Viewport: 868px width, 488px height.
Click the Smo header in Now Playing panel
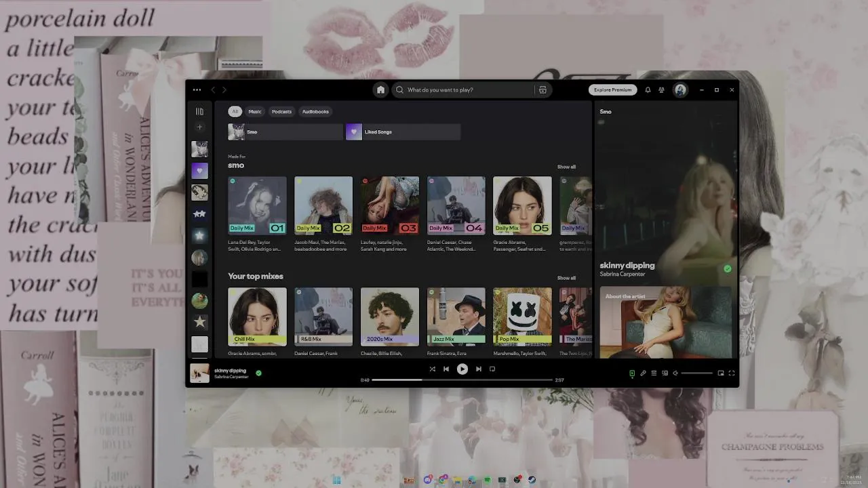point(606,112)
